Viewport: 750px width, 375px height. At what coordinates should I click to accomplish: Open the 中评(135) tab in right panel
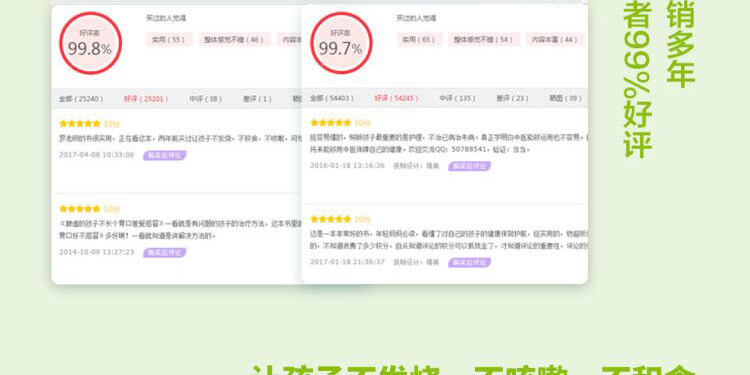tap(457, 98)
